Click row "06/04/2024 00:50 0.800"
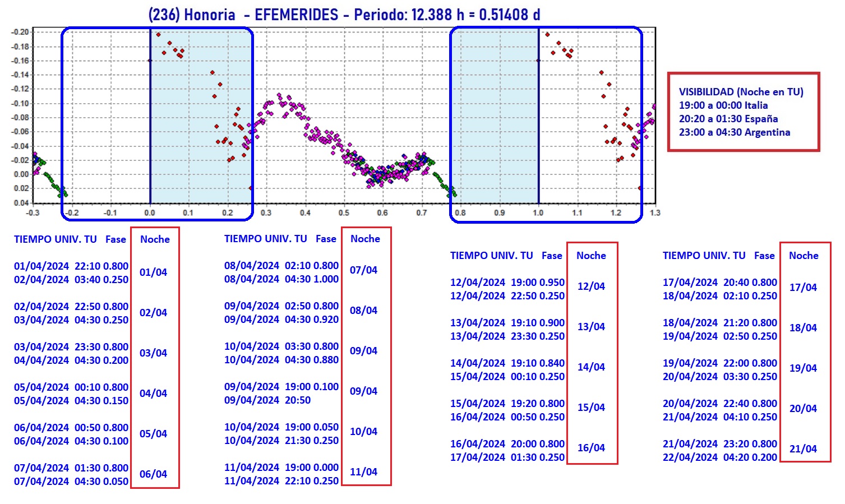The width and height of the screenshot is (845, 504). click(x=71, y=427)
